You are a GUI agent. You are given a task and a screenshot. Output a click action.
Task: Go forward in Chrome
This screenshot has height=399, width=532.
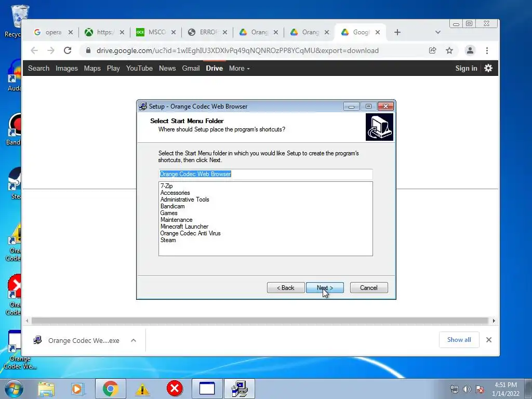pos(51,50)
